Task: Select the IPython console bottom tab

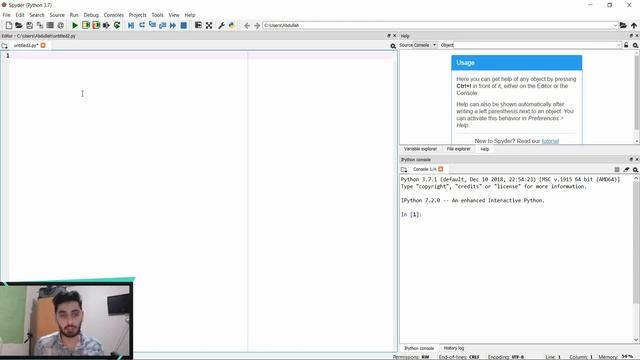Action: coord(419,348)
